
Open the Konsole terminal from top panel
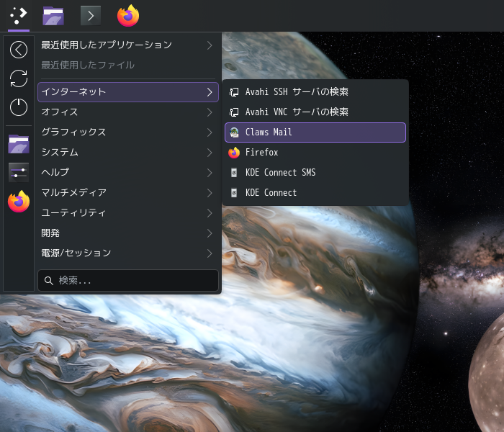[90, 15]
